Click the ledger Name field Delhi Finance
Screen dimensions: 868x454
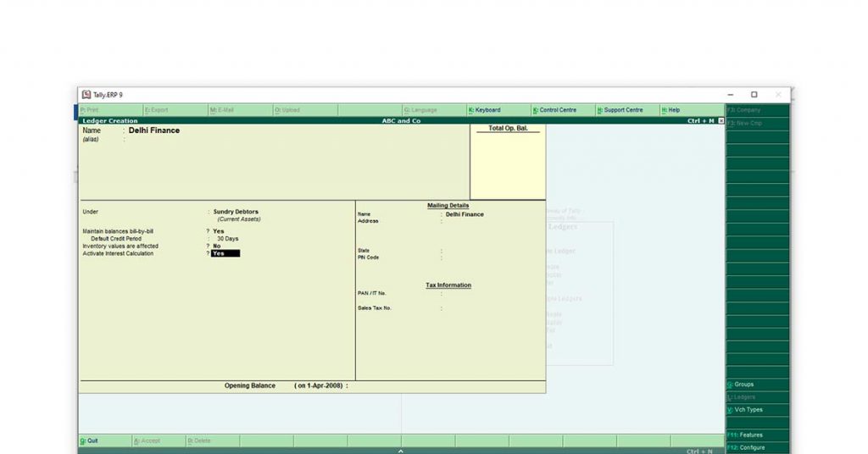[x=154, y=130]
